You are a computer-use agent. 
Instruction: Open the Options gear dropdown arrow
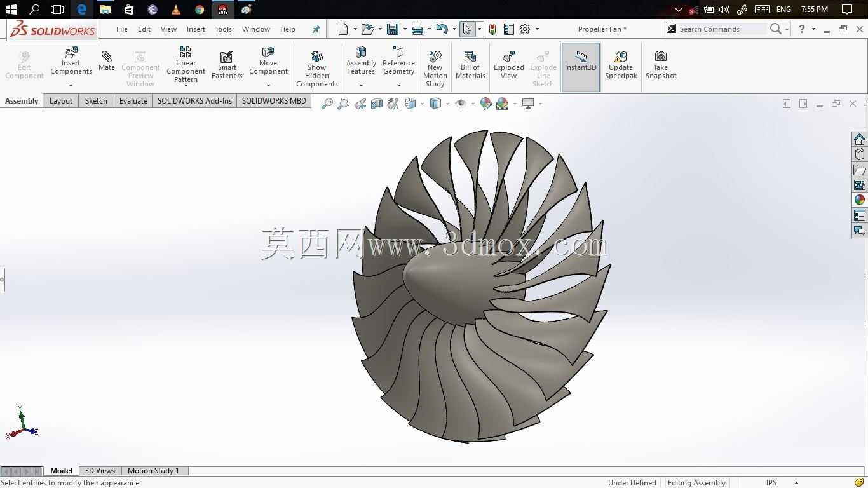point(537,29)
